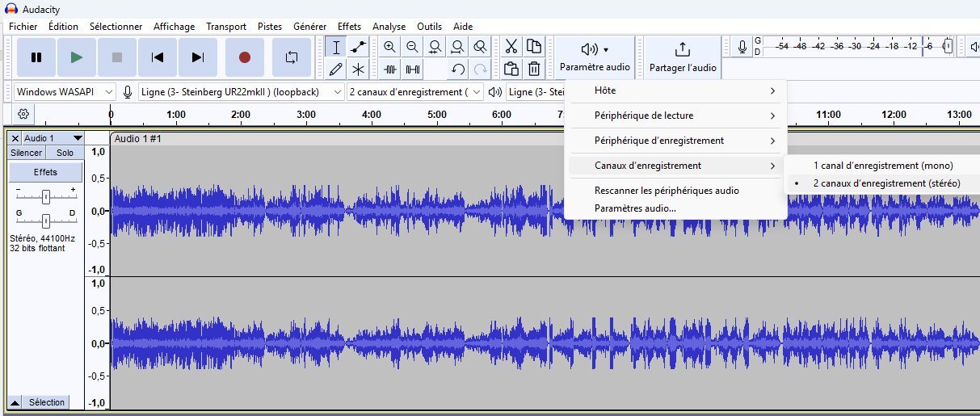
Task: Click the track gain slider handle
Action: point(46,196)
